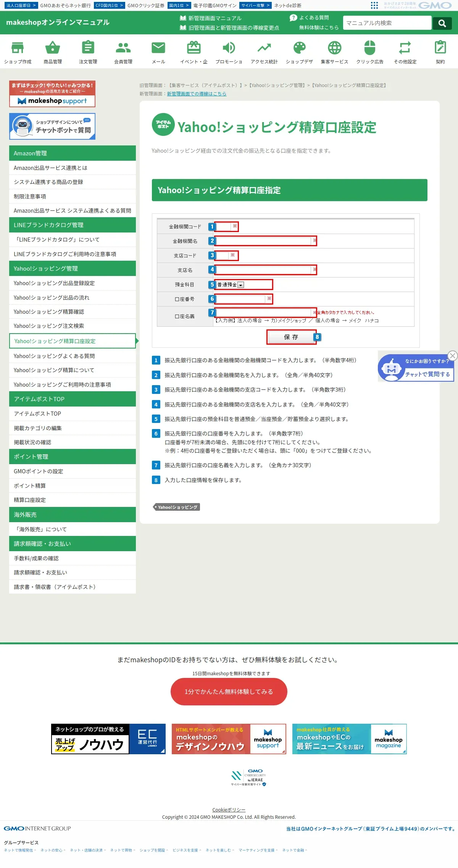Expand マーケティングを支援 group menu
458x868 pixels.
258,850
